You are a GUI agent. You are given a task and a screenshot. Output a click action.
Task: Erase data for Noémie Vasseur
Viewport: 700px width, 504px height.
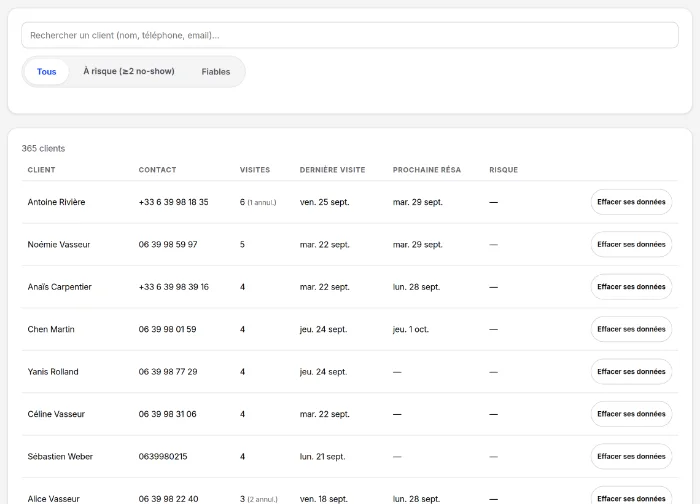pos(631,244)
